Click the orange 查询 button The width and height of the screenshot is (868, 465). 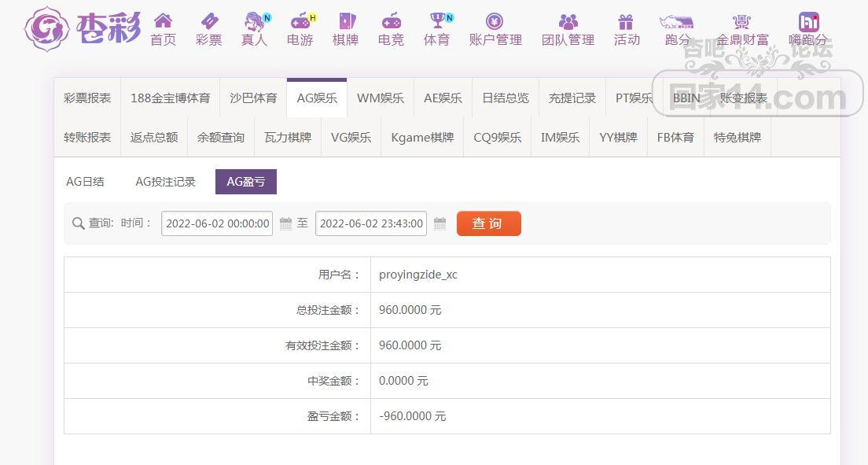488,223
